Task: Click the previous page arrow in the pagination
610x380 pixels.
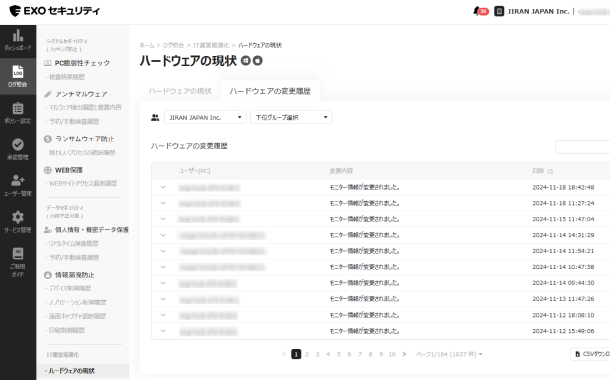Action: click(283, 354)
